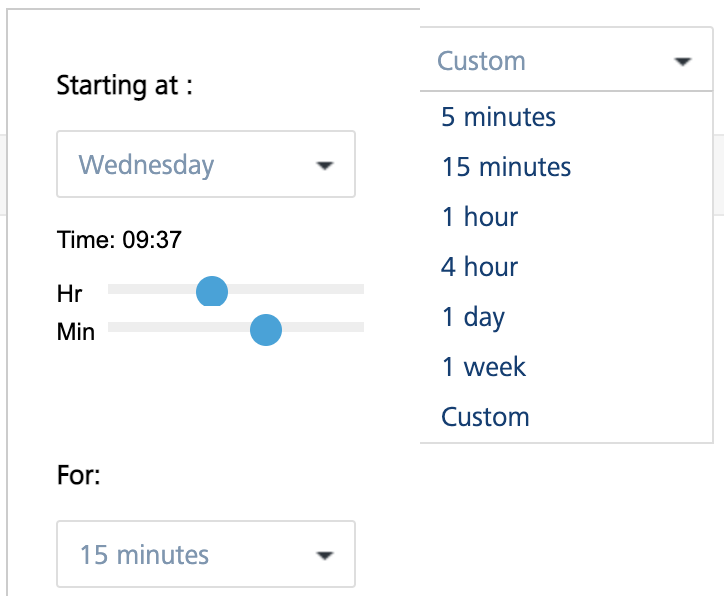Viewport: 724px width, 596px height.
Task: Click the caret arrow in the For duration box
Action: coord(324,555)
